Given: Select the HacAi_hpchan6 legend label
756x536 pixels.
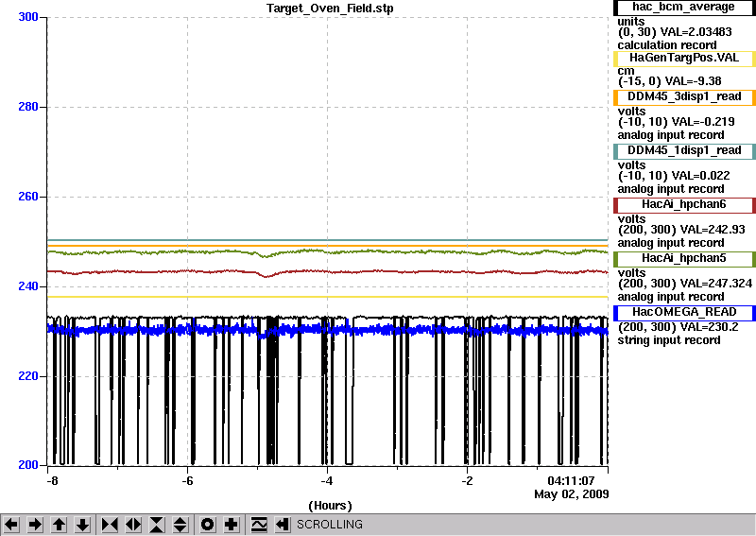Looking at the screenshot, I should (x=684, y=204).
